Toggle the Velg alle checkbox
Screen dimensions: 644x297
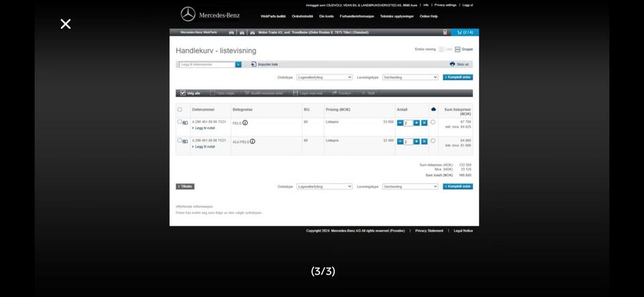coord(182,93)
